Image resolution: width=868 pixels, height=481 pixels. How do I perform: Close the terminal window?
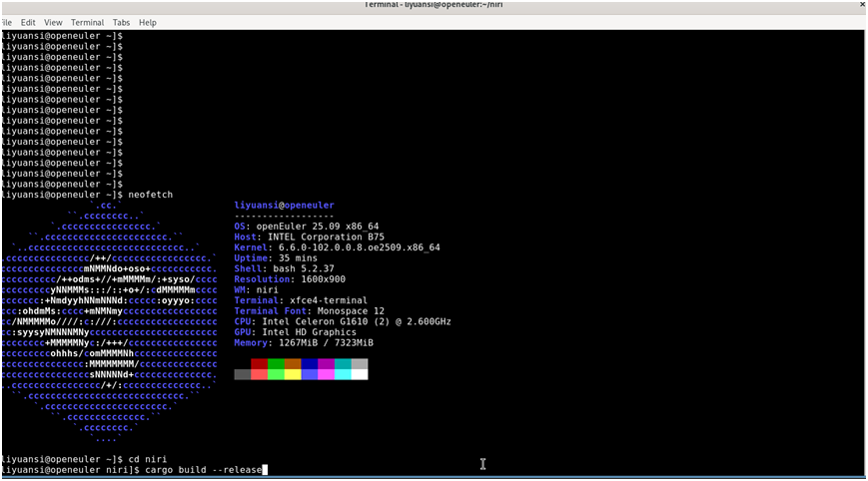[862, 4]
